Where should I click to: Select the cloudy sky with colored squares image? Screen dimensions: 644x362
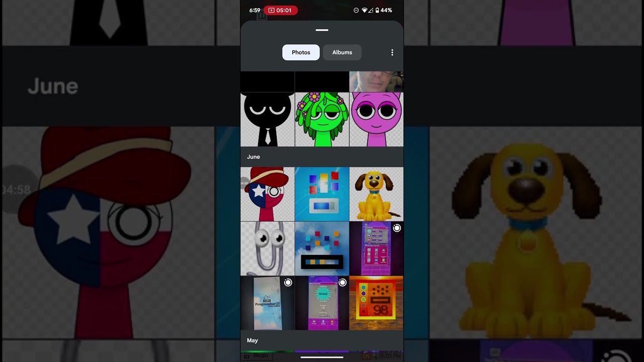pyautogui.click(x=322, y=248)
